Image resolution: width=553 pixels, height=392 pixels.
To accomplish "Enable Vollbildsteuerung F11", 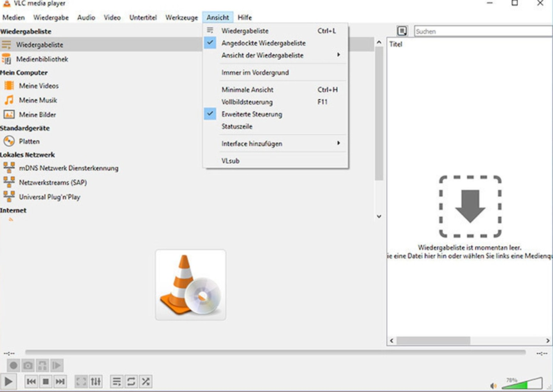I will (275, 102).
